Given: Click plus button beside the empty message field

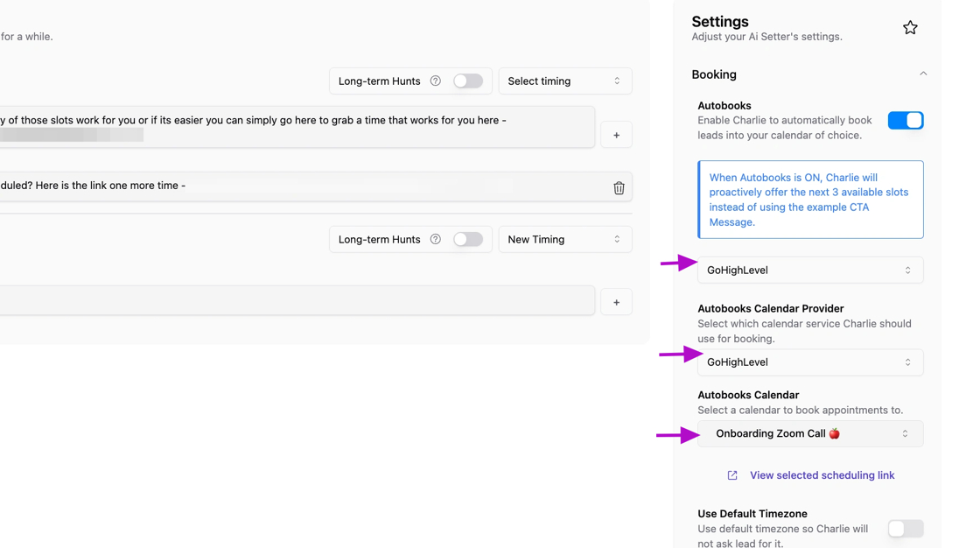Looking at the screenshot, I should pos(616,302).
